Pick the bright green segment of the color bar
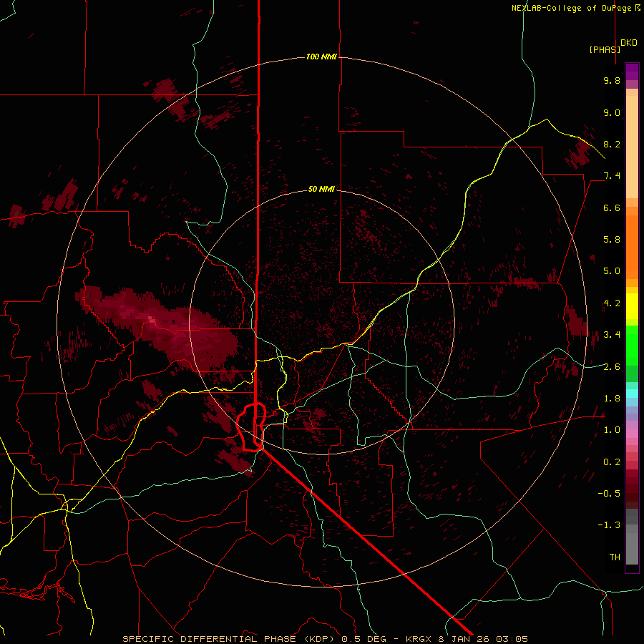This screenshot has height=644, width=644. (632, 346)
